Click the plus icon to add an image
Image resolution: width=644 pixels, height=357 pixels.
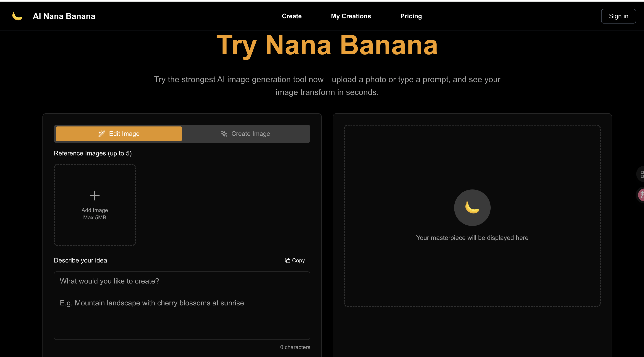point(94,195)
